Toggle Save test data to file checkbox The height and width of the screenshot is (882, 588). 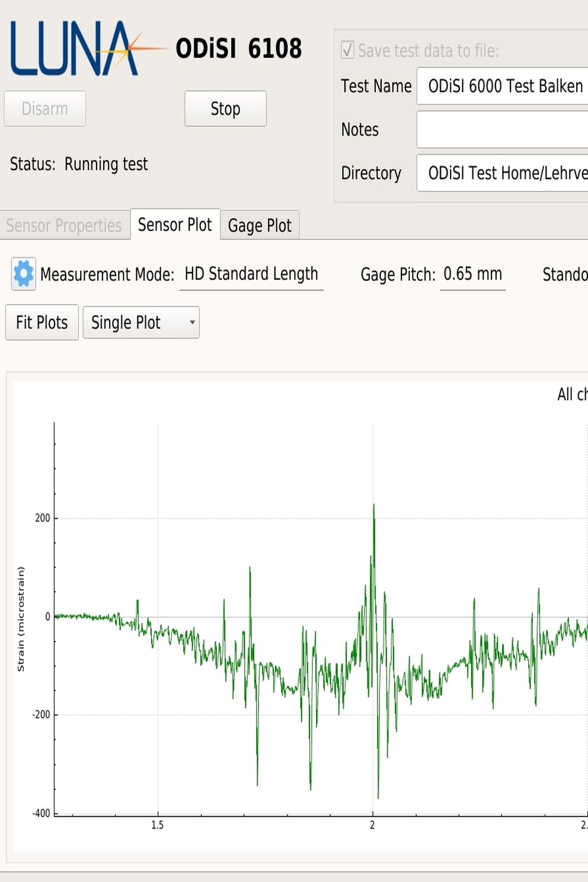pos(347,50)
